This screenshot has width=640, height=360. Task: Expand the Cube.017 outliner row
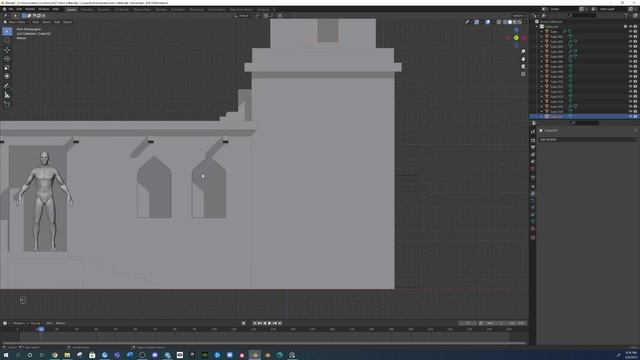click(542, 117)
